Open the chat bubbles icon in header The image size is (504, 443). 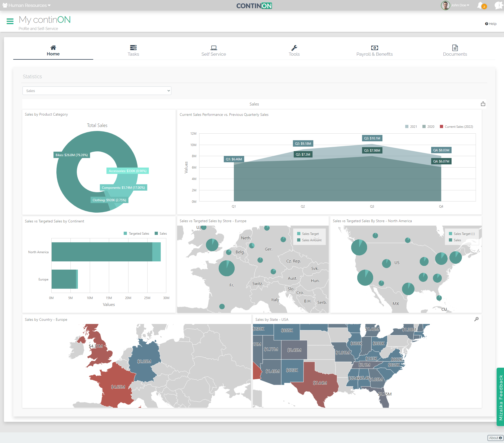(x=498, y=5)
